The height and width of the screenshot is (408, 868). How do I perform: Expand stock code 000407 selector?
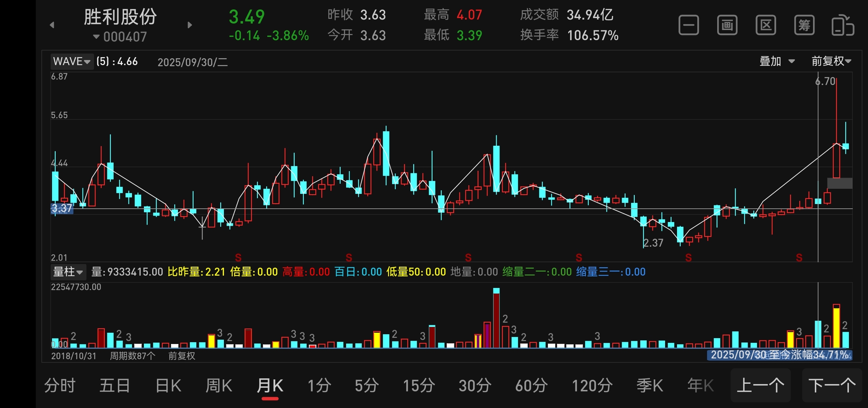click(x=120, y=37)
